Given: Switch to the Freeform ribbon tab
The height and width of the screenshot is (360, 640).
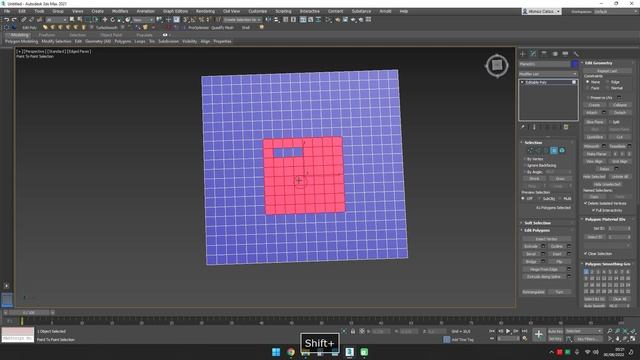Looking at the screenshot, I should [47, 35].
